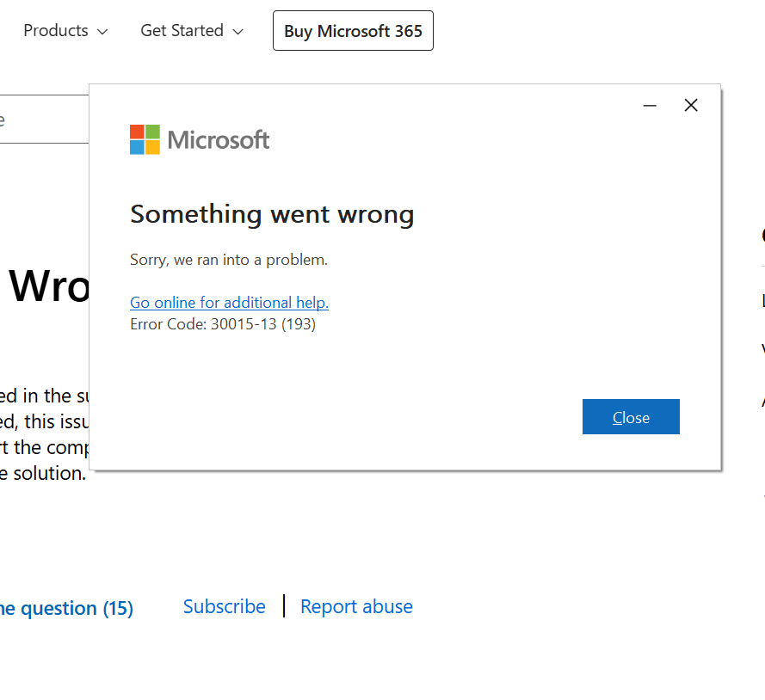Open the Products menu
This screenshot has width=765, height=700.
pyautogui.click(x=56, y=31)
